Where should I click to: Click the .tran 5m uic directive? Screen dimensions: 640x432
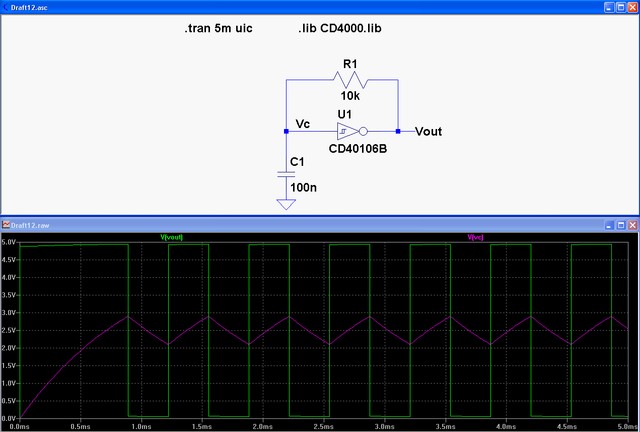click(x=218, y=28)
